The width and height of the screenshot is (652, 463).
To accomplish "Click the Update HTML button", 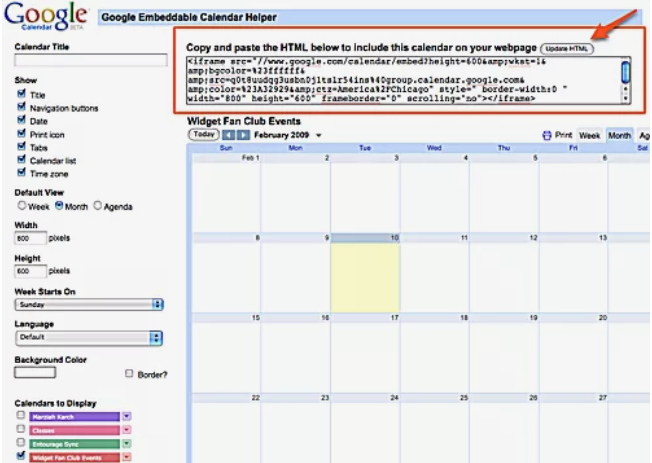I will tap(567, 48).
